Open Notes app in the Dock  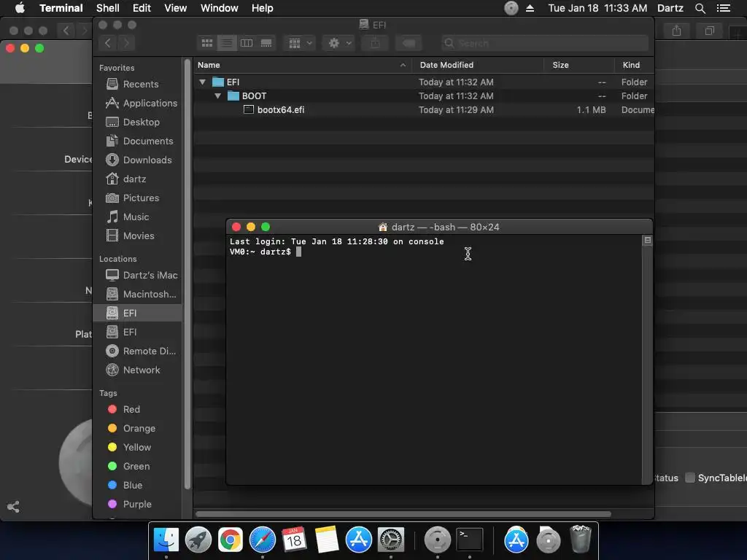pyautogui.click(x=326, y=540)
